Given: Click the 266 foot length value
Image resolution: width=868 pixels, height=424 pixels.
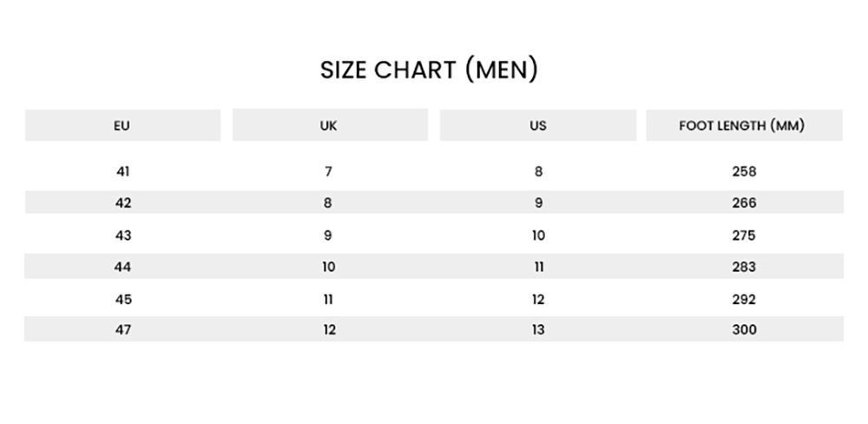Looking at the screenshot, I should pos(744,202).
